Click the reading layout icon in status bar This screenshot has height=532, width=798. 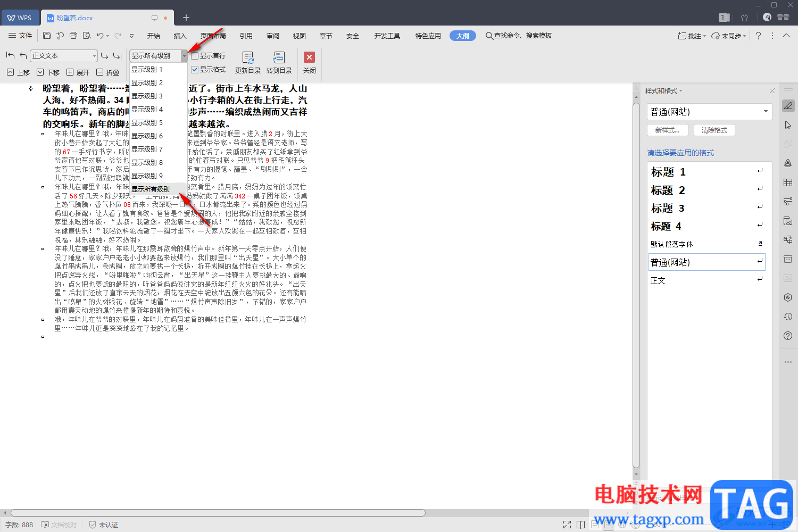click(x=580, y=525)
